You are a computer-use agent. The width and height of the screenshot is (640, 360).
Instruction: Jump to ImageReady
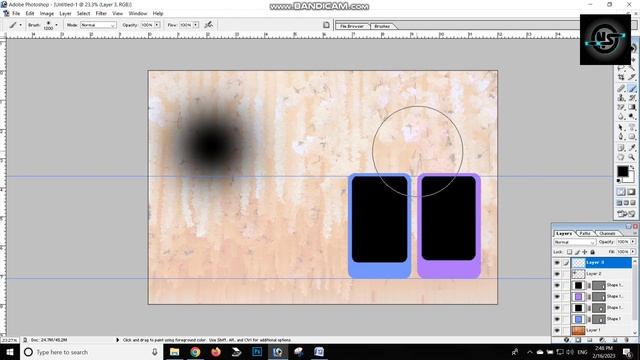point(626,213)
